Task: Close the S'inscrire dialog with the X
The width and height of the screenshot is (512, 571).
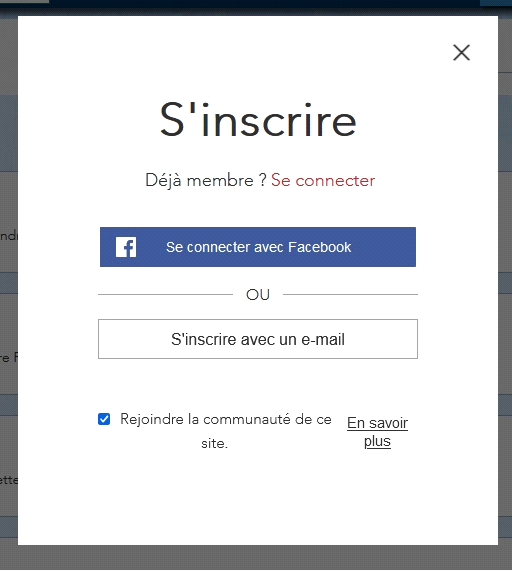Action: click(461, 52)
